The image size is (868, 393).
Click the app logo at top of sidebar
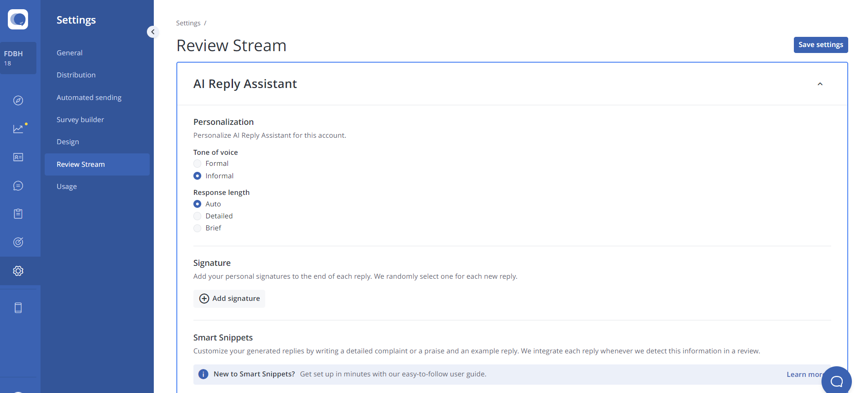coord(18,19)
